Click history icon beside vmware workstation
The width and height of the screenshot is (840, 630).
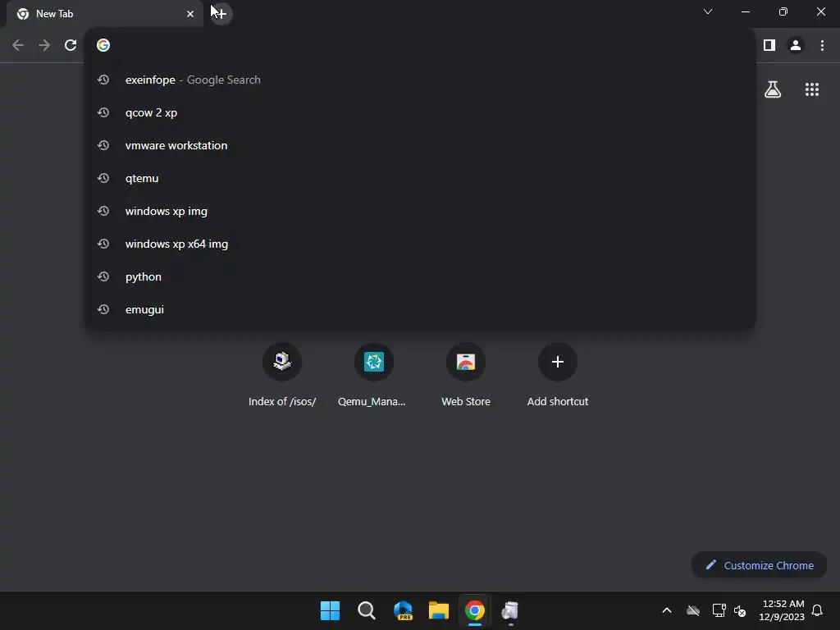(x=103, y=145)
